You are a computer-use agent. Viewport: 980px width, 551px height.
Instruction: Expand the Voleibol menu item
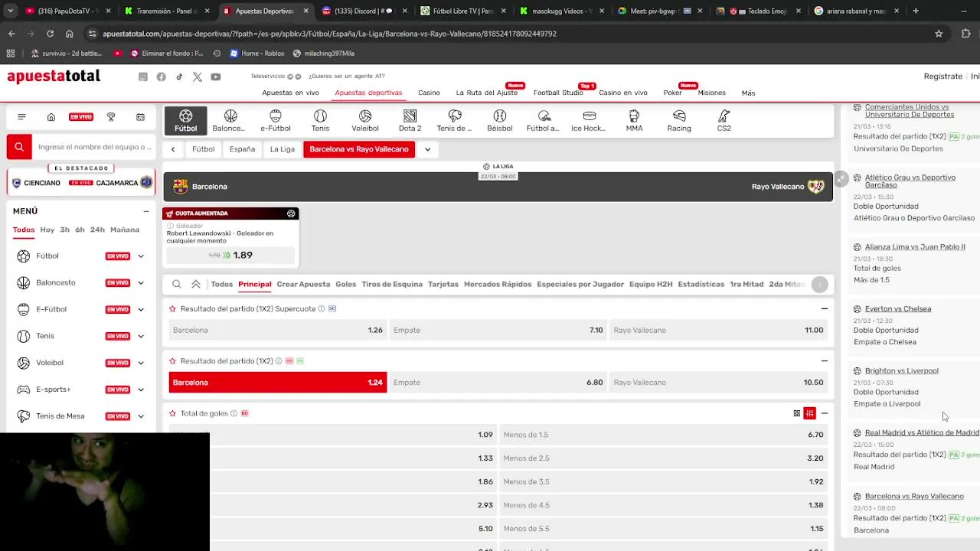[x=141, y=363]
